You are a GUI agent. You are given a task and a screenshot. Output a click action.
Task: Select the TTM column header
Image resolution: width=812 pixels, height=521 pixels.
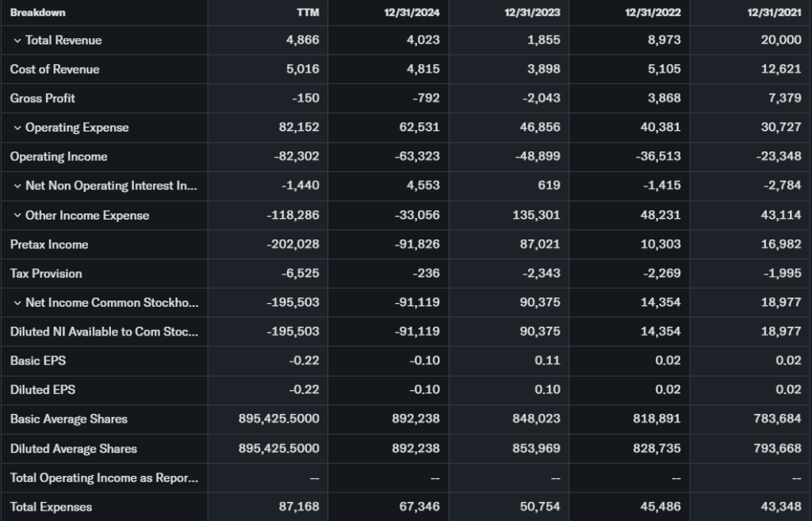coord(308,13)
